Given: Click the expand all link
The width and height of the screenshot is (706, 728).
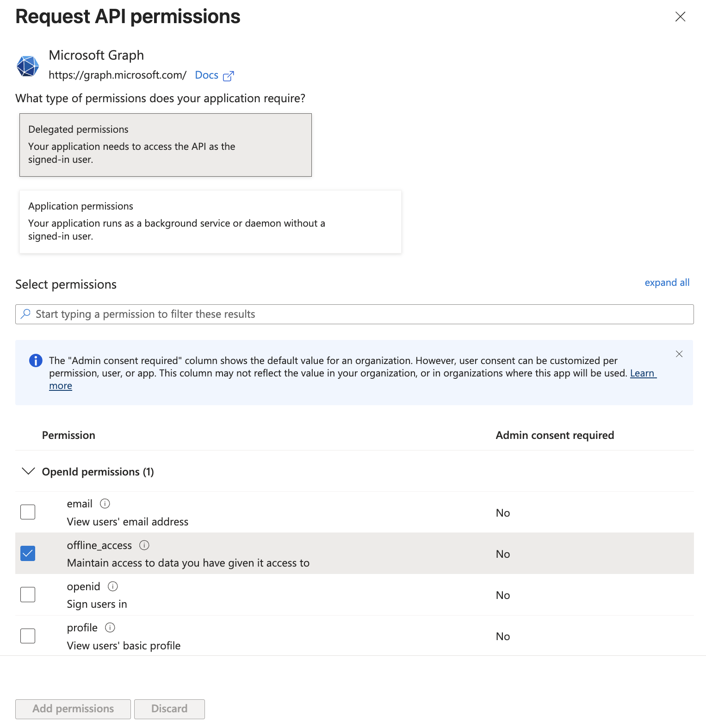Looking at the screenshot, I should point(667,282).
